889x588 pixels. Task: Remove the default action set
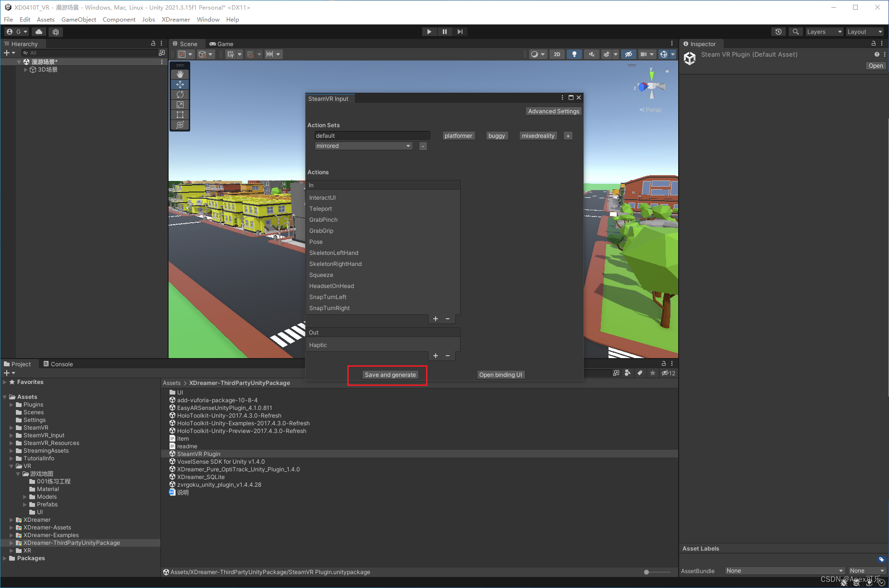point(423,146)
